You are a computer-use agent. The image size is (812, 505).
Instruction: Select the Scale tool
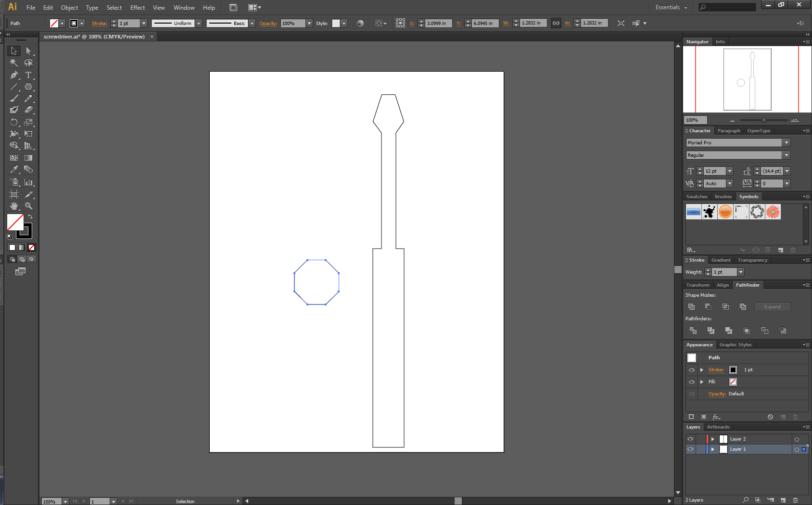point(28,122)
